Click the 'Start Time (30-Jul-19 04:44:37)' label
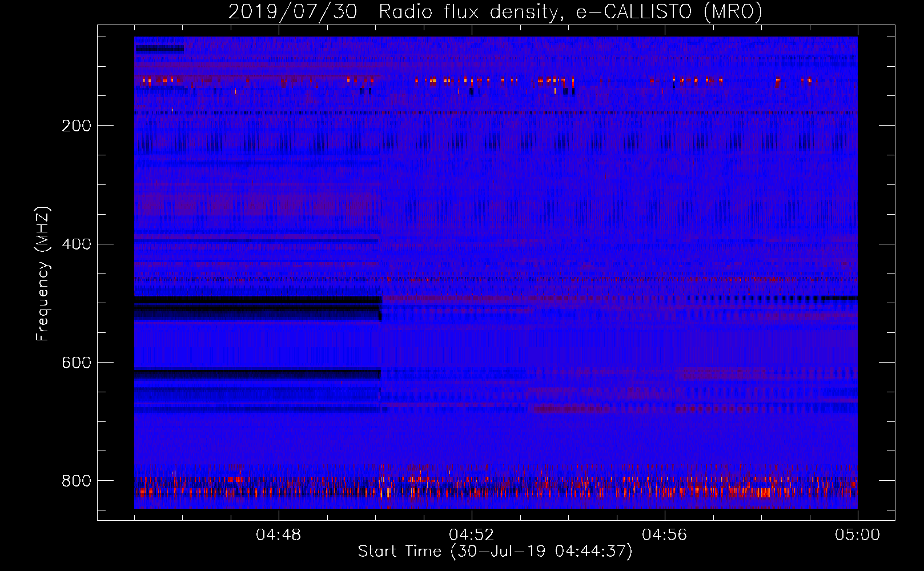 tap(495, 552)
